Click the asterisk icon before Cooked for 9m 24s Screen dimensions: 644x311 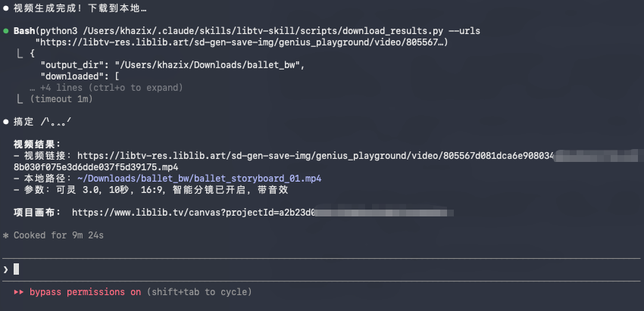[x=6, y=236]
